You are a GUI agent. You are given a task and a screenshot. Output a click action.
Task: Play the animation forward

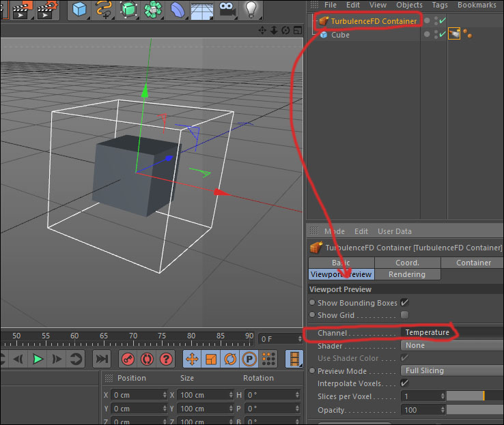(38, 359)
